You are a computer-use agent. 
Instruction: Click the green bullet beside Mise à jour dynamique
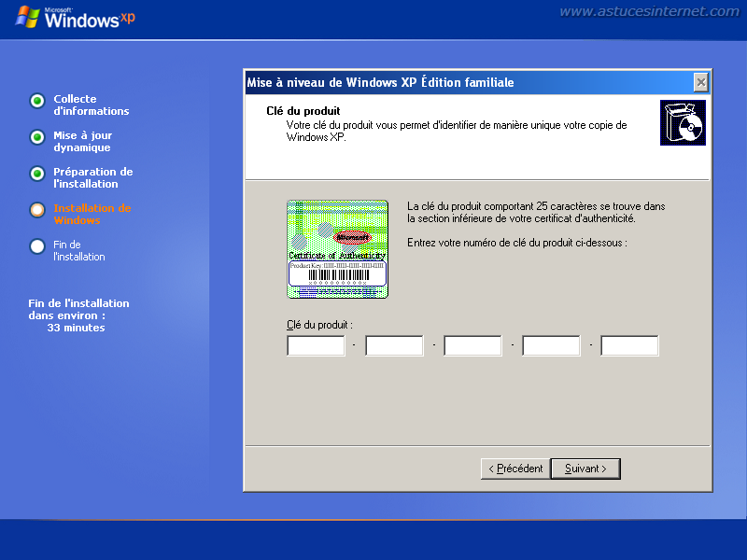point(37,137)
